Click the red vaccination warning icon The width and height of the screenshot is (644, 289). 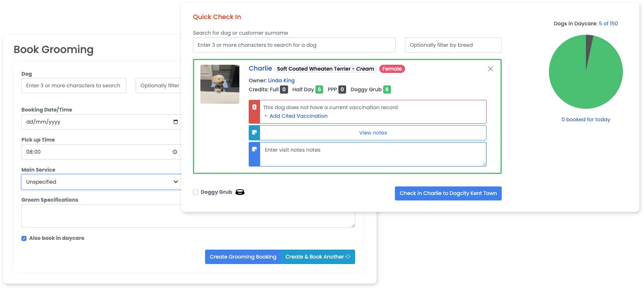click(x=254, y=107)
